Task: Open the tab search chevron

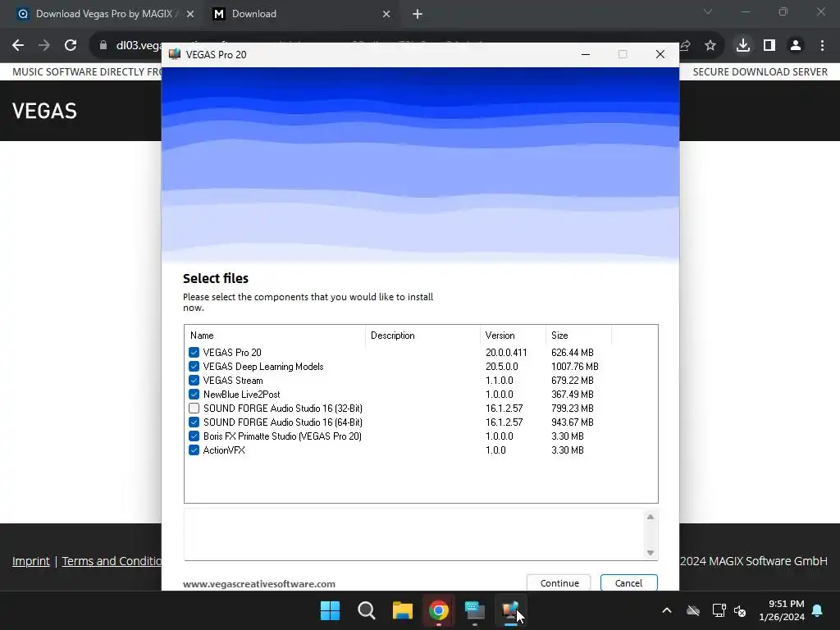Action: pyautogui.click(x=708, y=11)
